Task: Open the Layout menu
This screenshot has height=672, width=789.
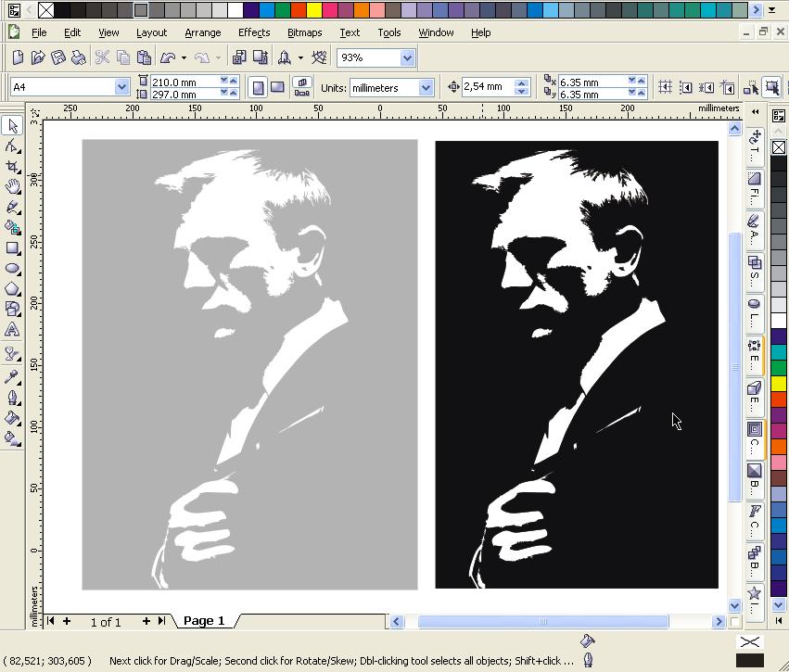Action: (151, 32)
